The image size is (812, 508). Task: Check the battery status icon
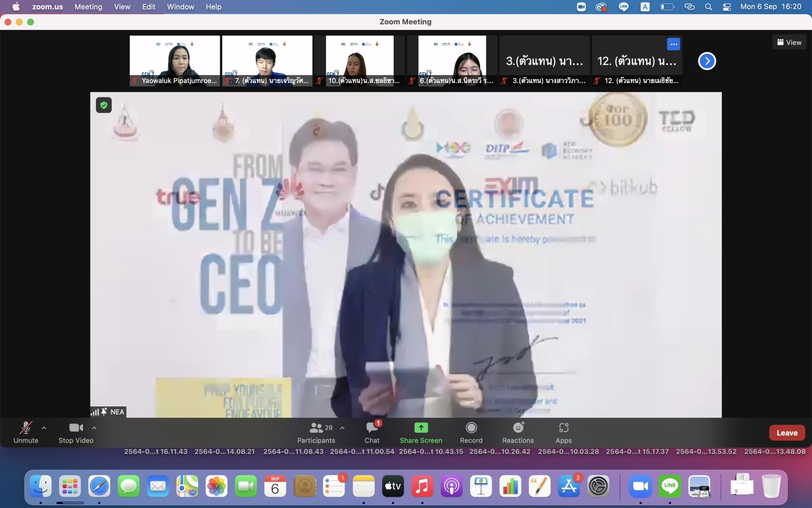[x=667, y=7]
